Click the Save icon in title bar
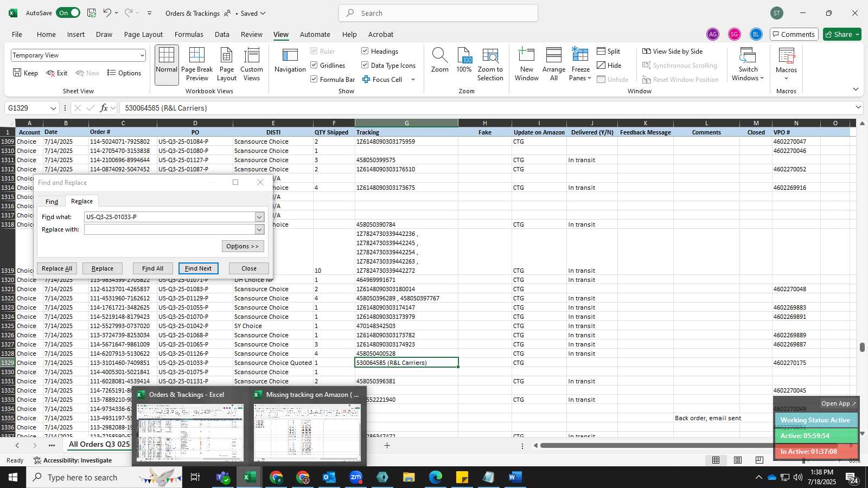 click(x=92, y=13)
